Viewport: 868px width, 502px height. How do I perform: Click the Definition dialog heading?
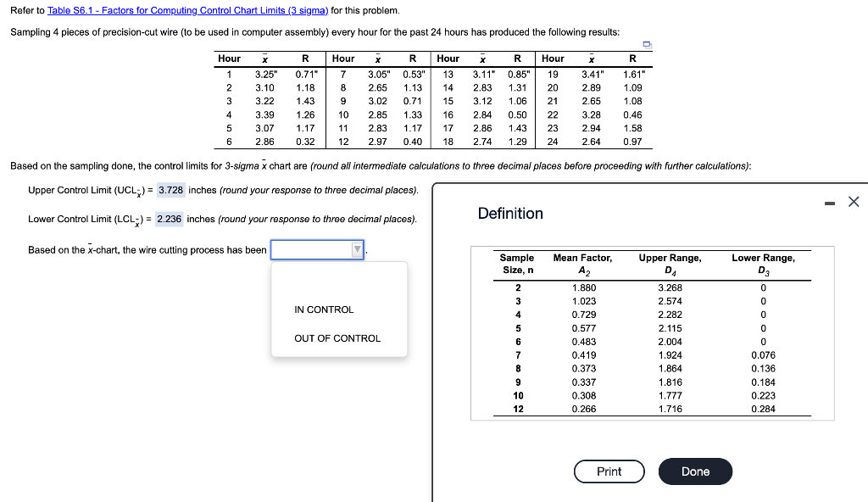[510, 214]
